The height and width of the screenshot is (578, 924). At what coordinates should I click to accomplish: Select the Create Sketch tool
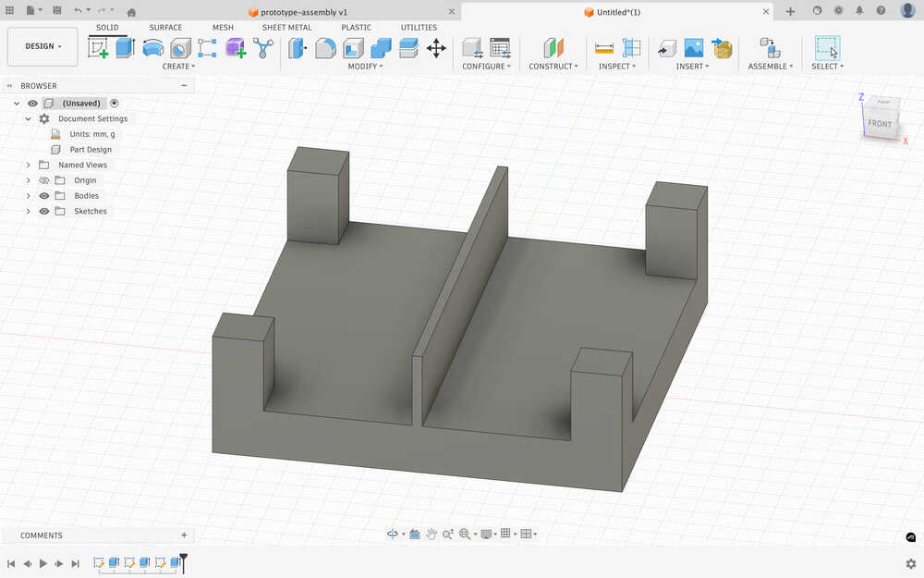[x=98, y=48]
